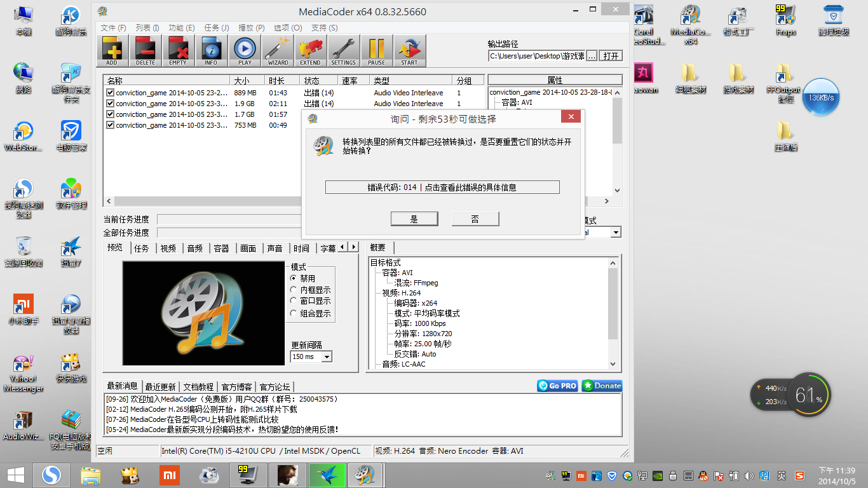868x488 pixels.
Task: Open the 播放(P) menu
Action: (x=251, y=28)
